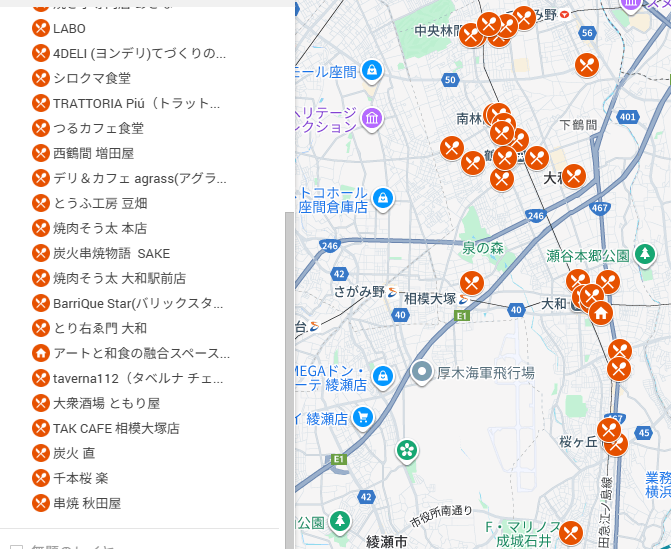The width and height of the screenshot is (671, 549).
Task: Click the shopping icon for MEGAドン・キホーテ綾瀬店
Action: click(383, 377)
